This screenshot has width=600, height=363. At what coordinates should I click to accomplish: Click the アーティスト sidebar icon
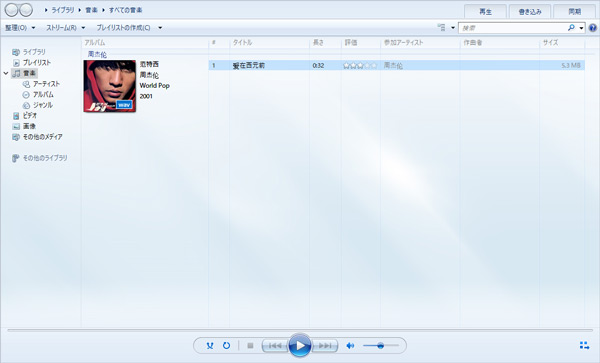tap(26, 84)
